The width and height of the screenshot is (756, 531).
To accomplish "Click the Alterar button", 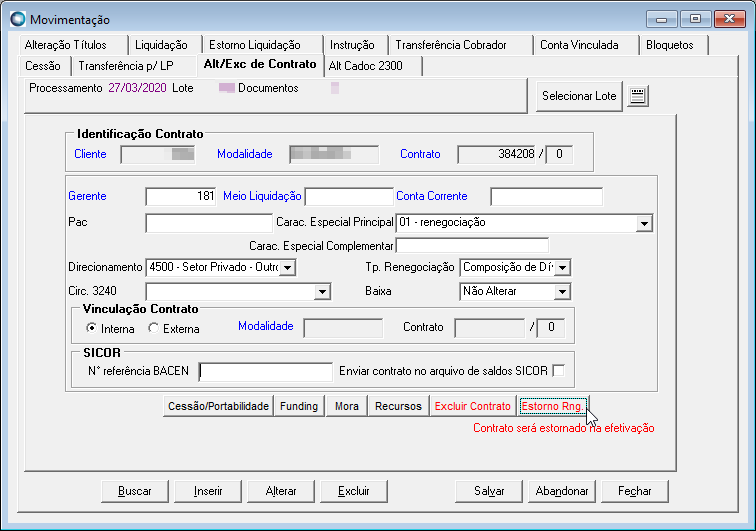I will click(x=281, y=491).
